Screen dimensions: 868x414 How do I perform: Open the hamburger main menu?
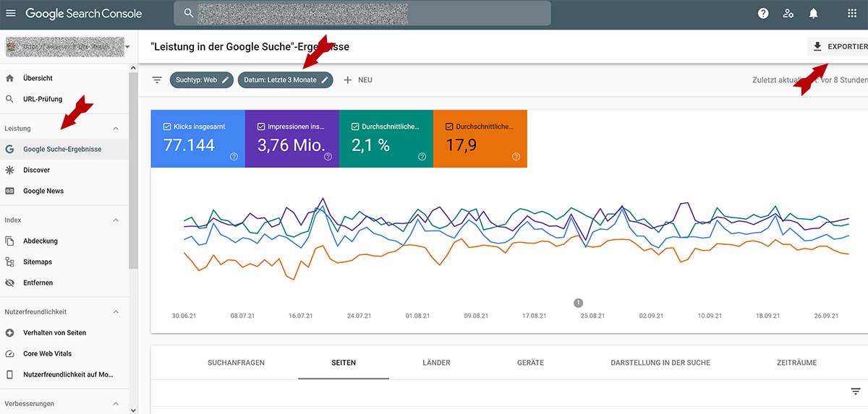[11, 13]
